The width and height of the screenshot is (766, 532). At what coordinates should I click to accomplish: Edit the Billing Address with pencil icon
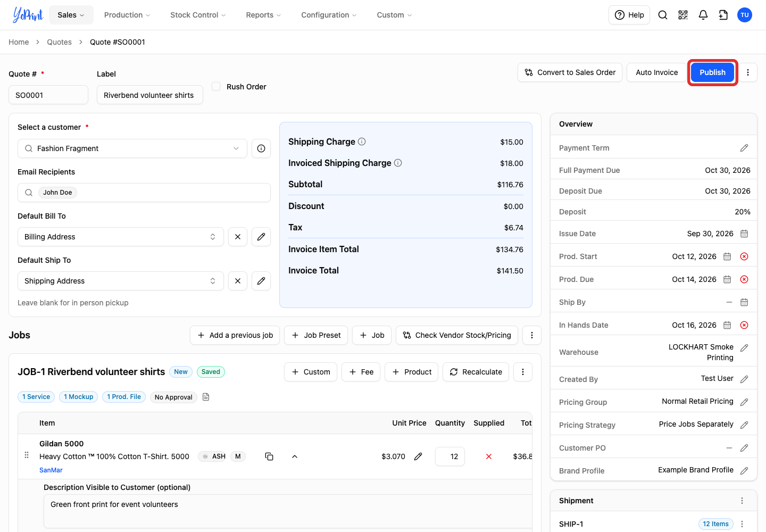pyautogui.click(x=261, y=237)
